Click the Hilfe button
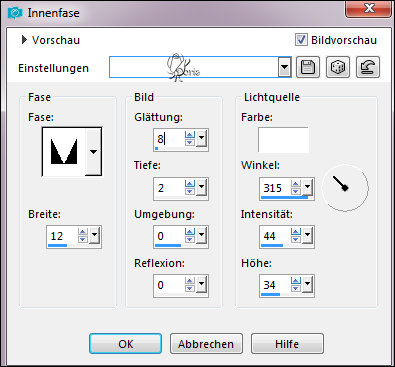 pos(287,344)
